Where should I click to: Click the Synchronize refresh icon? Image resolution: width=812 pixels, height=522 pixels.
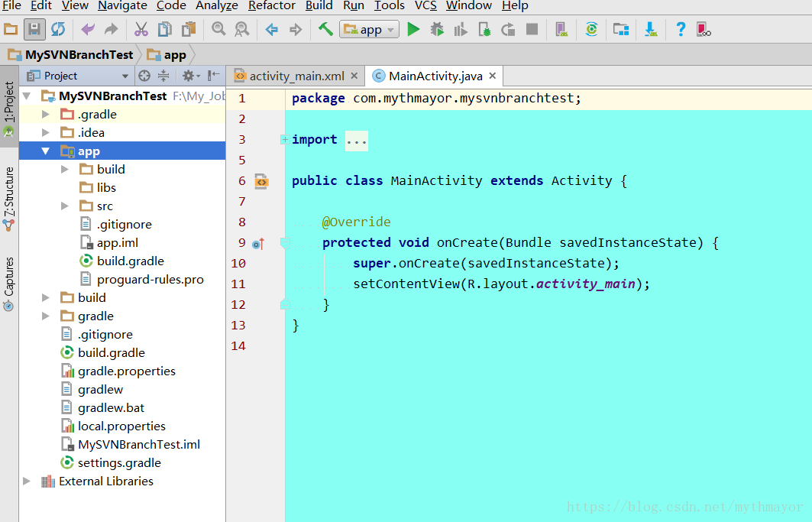click(x=58, y=29)
